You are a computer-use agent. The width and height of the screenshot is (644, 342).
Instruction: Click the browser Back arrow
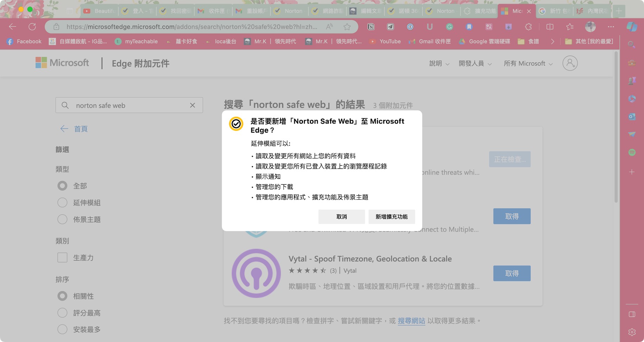click(13, 27)
